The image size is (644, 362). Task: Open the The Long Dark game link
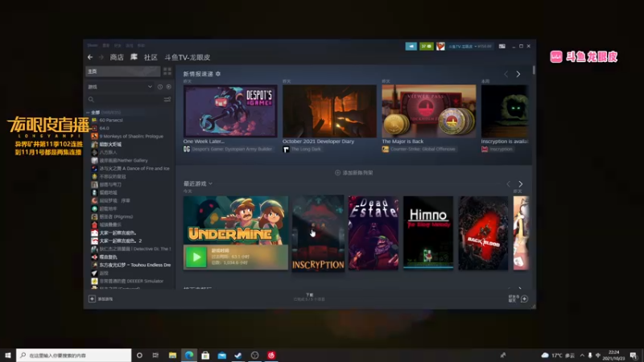[x=306, y=149]
